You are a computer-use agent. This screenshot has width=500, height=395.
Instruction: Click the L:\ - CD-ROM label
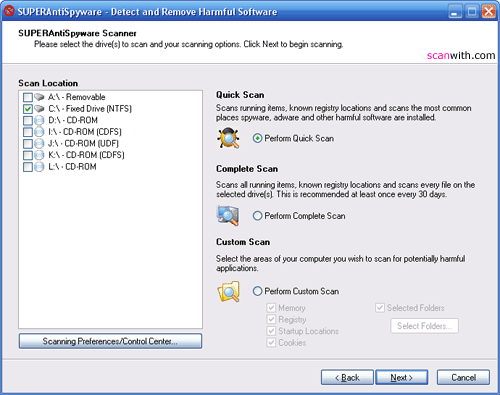coord(72,167)
